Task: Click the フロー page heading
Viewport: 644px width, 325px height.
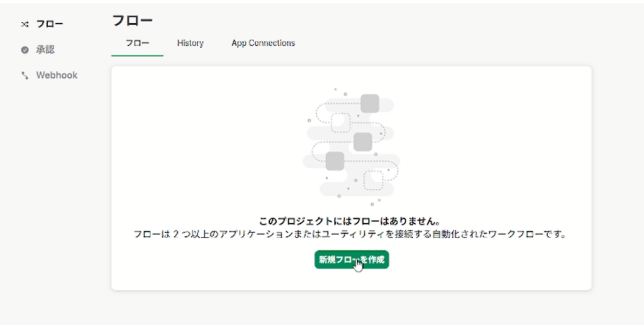Action: (133, 20)
